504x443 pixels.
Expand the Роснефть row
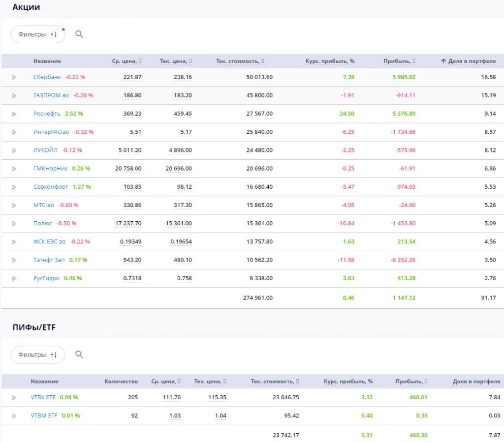point(14,114)
